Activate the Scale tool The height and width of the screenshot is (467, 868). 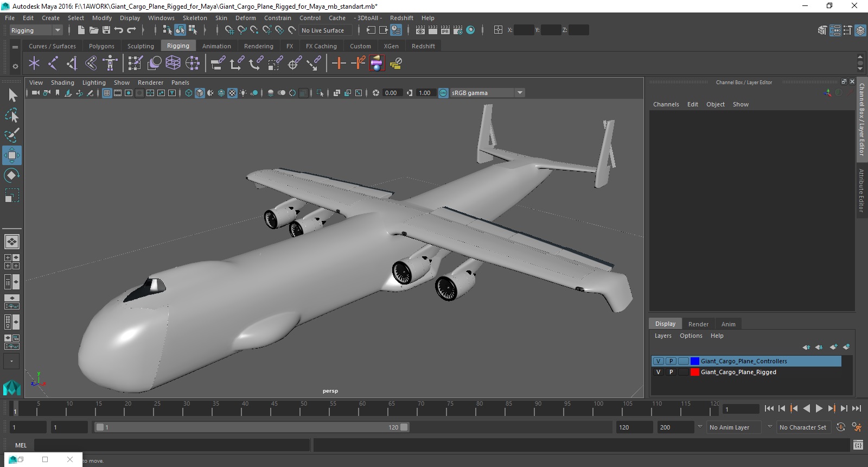[x=12, y=195]
